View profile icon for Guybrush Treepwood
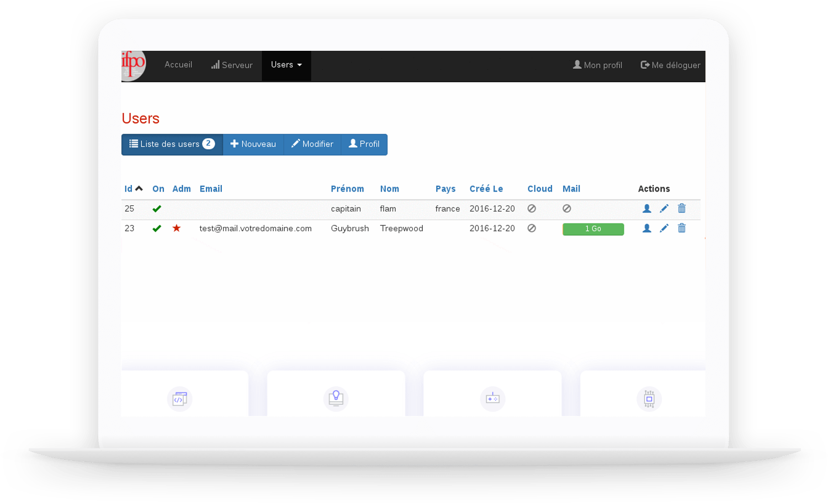The height and width of the screenshot is (504, 828). pyautogui.click(x=647, y=229)
